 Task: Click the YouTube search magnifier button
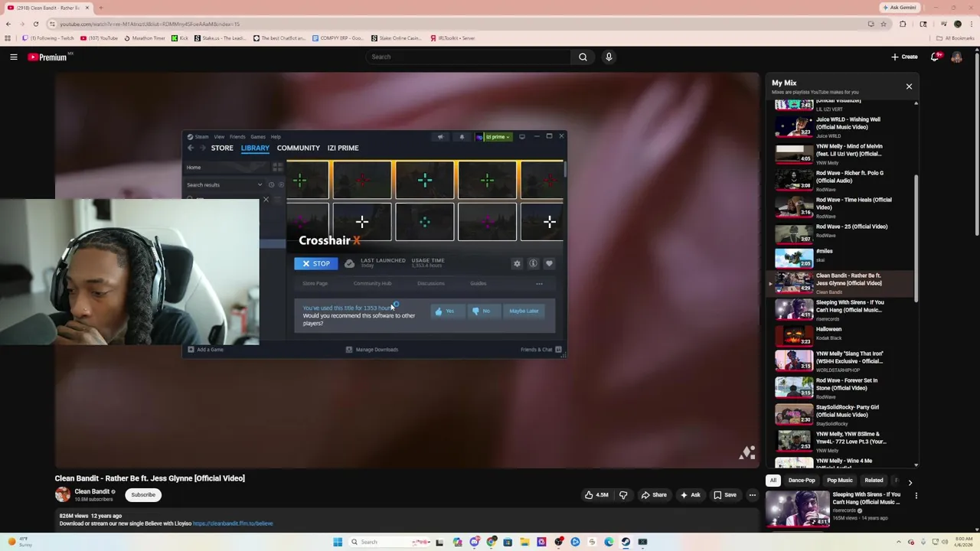[583, 57]
